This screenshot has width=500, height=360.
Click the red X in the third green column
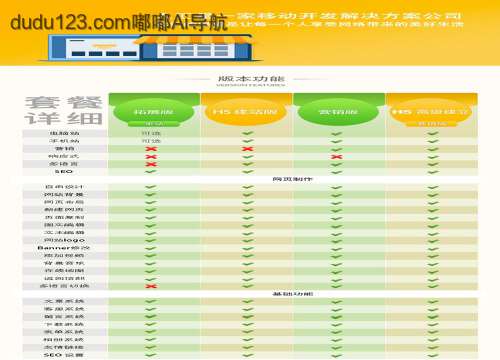(337, 157)
